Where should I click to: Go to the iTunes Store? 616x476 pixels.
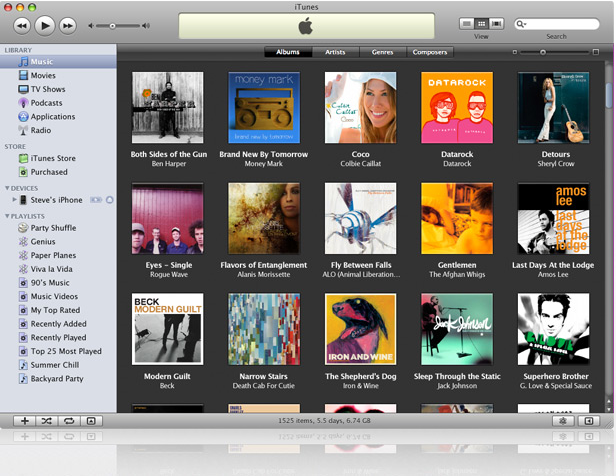[58, 158]
